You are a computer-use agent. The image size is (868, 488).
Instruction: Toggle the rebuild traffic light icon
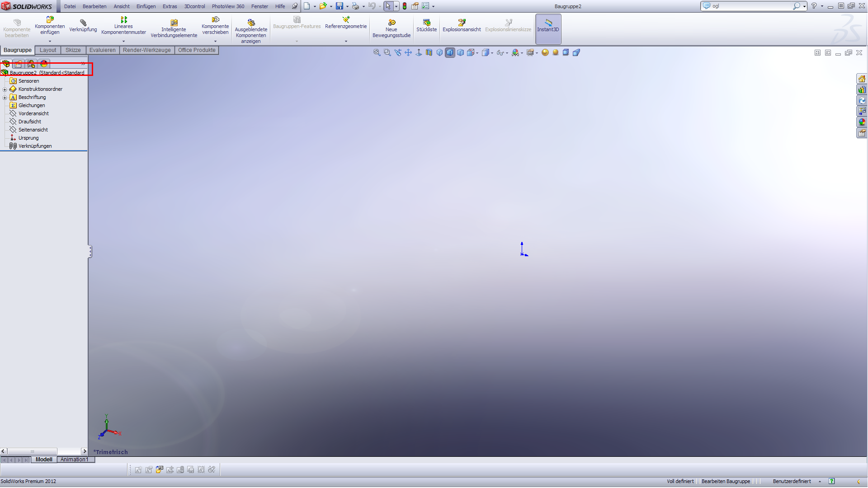(x=405, y=6)
